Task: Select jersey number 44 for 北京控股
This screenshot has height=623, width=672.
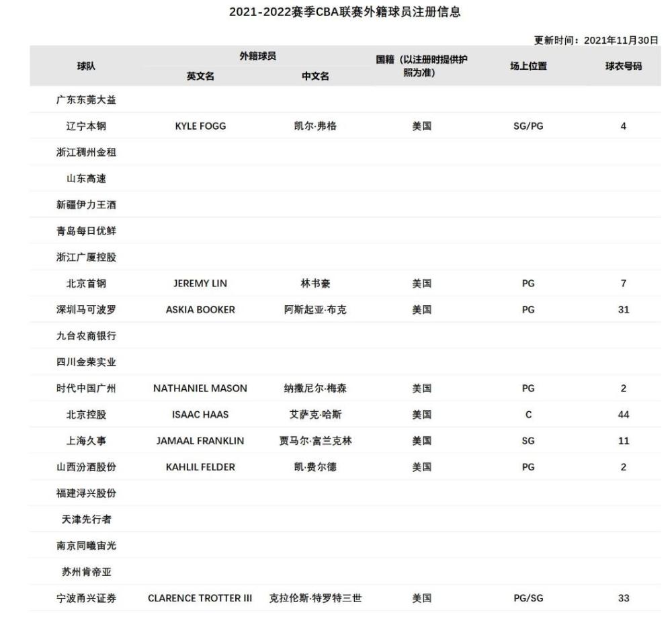Action: tap(624, 415)
